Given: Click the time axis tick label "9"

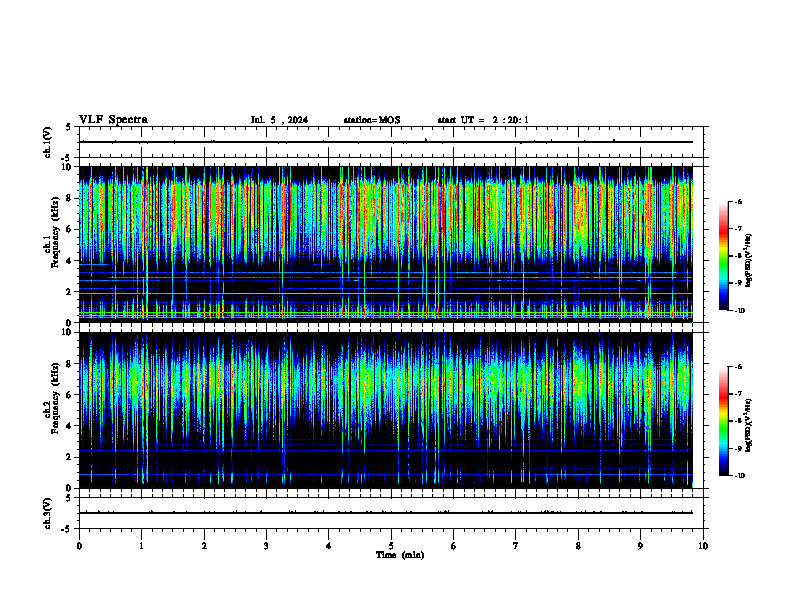Looking at the screenshot, I should tap(640, 546).
